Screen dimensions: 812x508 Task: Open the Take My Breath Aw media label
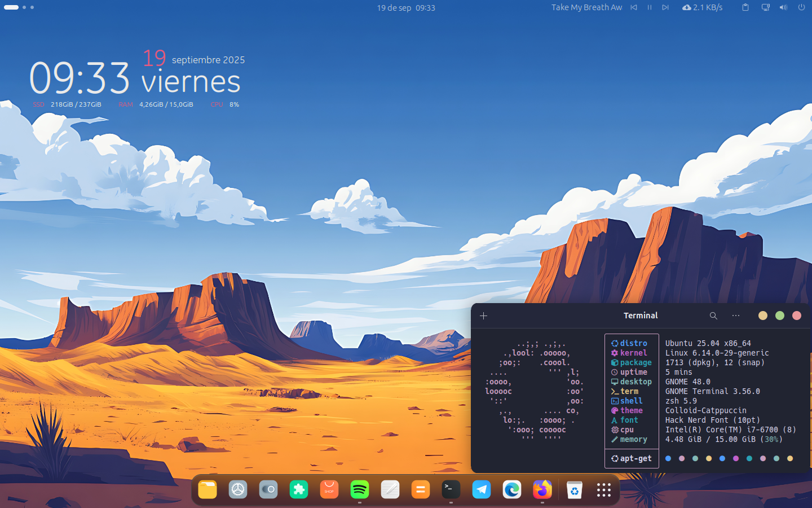tap(587, 7)
